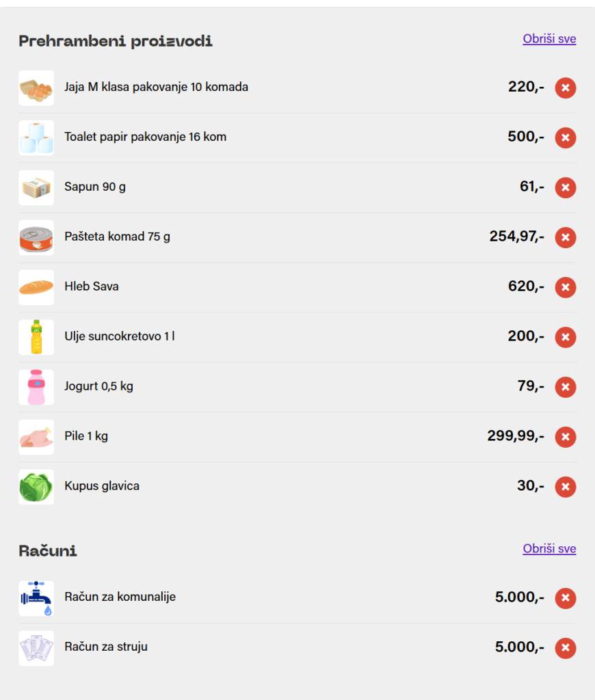Delete the Račun za komunalije bill
Viewport: 595px width, 700px height.
click(x=565, y=599)
